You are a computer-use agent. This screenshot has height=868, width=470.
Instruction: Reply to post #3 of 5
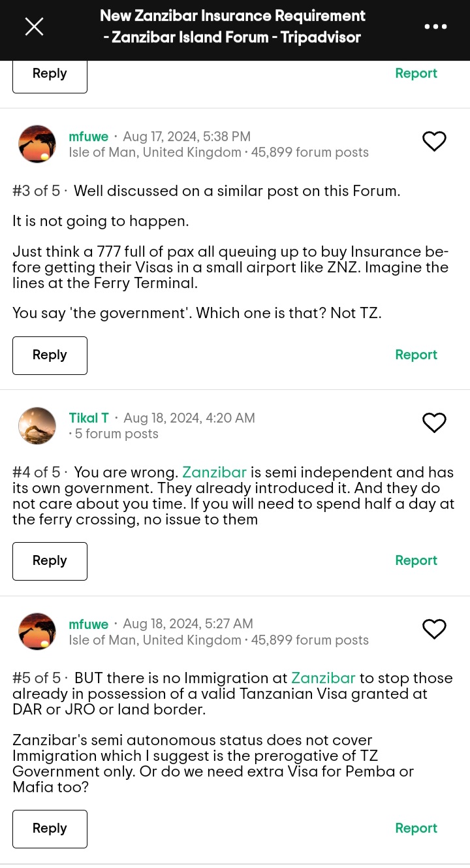[x=50, y=355]
